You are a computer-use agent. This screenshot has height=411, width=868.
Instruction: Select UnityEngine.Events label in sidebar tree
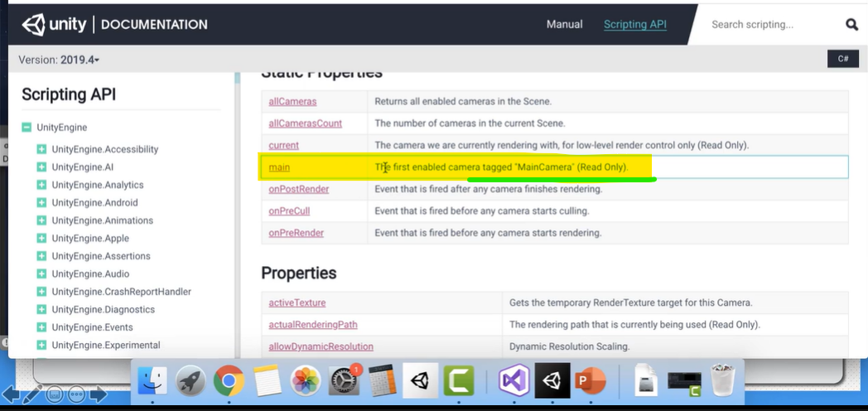[x=93, y=326]
